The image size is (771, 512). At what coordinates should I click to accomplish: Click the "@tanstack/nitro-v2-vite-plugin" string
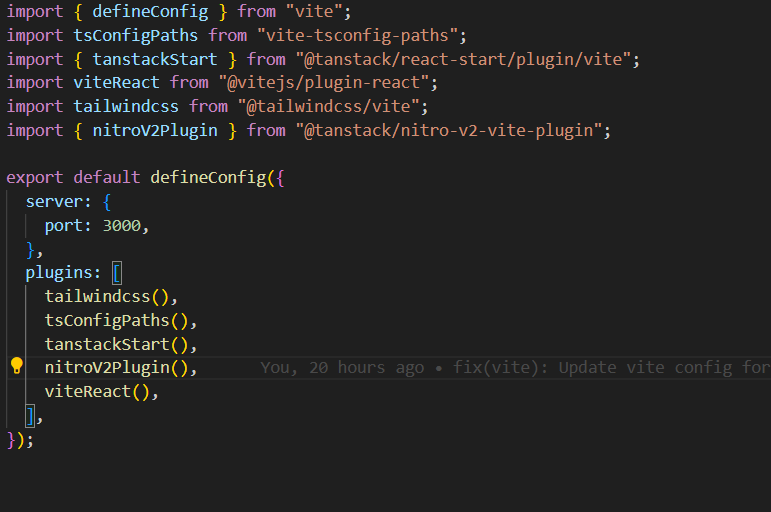coord(449,131)
